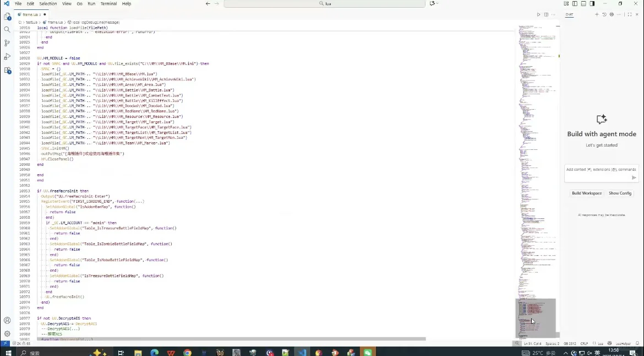The image size is (644, 356).
Task: Show chat history
Action: (x=604, y=14)
